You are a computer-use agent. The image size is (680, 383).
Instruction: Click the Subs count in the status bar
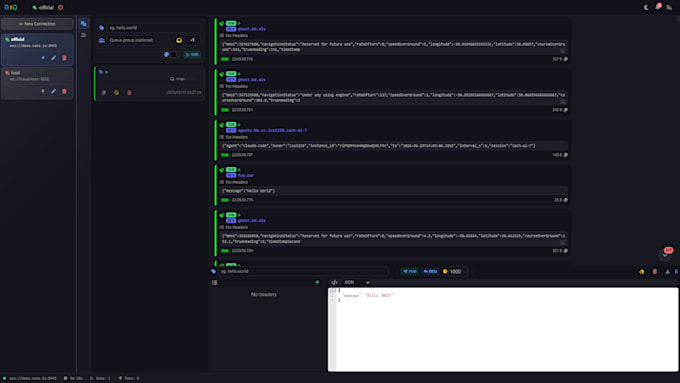point(100,378)
